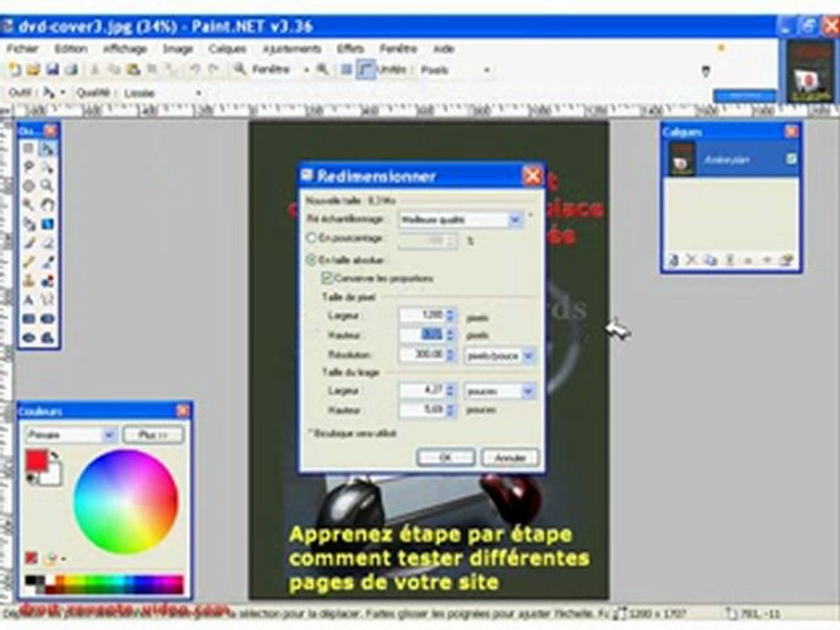Select the Lasso Select tool
This screenshot has height=630, width=840.
tap(29, 167)
